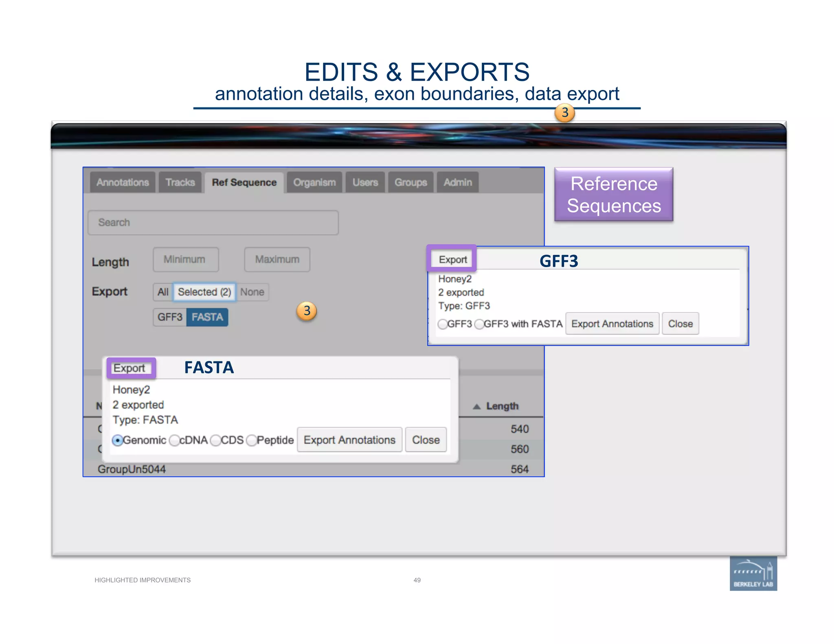Viewport: 834px width, 644px height.
Task: Click the 540 length value
Action: (x=520, y=429)
